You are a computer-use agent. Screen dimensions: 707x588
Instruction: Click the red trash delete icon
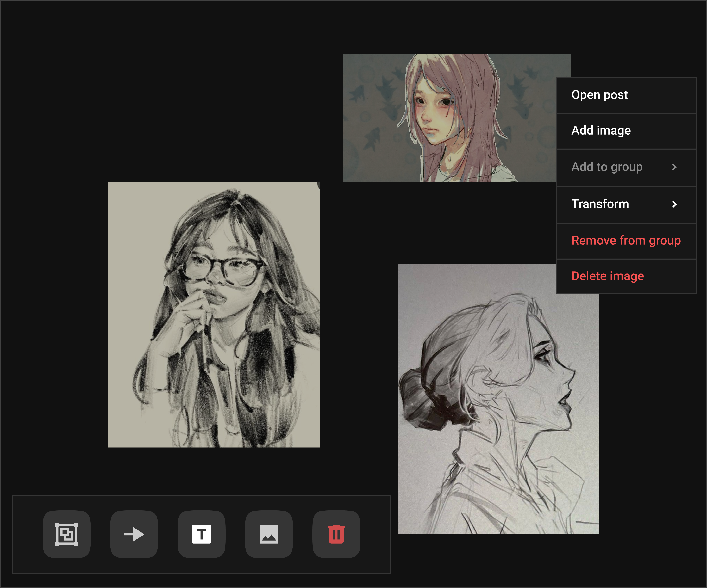(336, 534)
